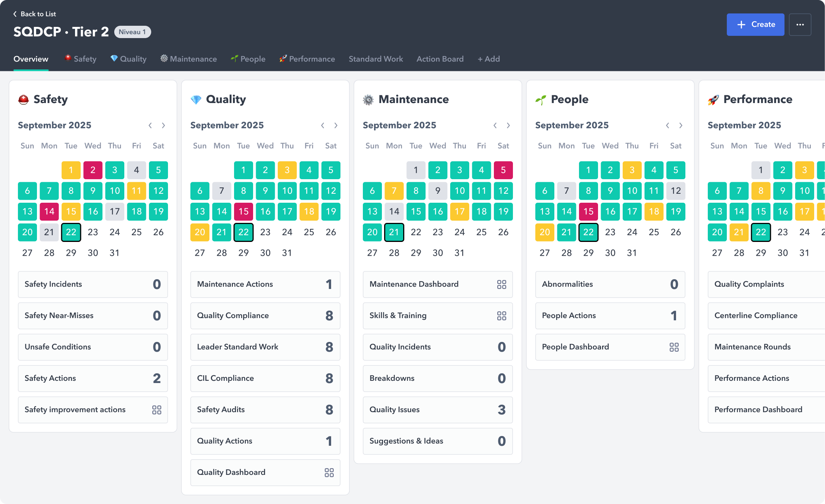Select red day 15 in Quality calendar
Image resolution: width=825 pixels, height=504 pixels.
click(243, 212)
